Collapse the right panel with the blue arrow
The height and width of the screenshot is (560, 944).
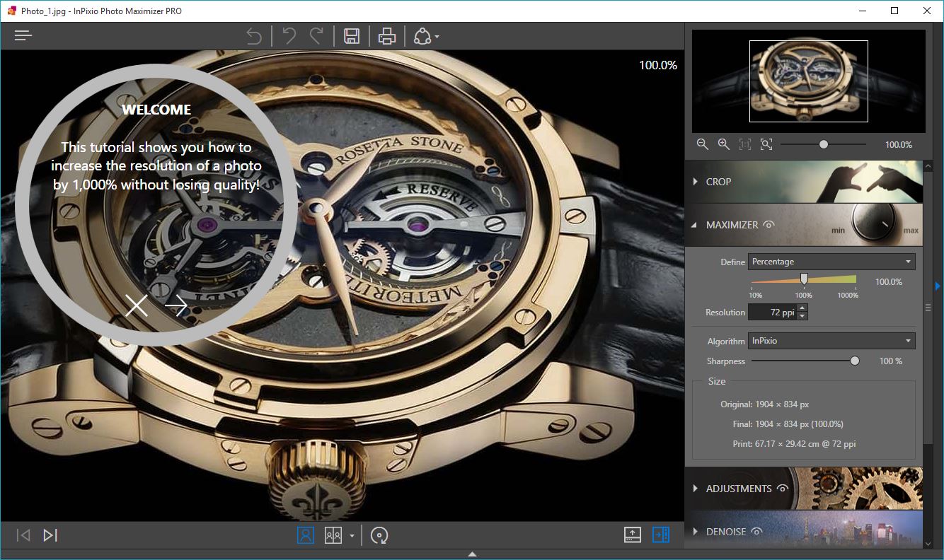938,286
